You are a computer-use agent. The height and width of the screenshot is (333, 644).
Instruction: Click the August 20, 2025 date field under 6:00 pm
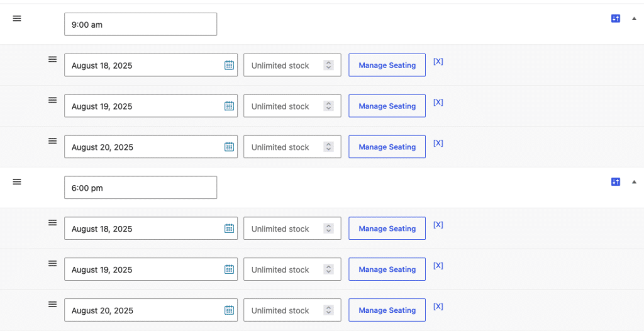[151, 310]
